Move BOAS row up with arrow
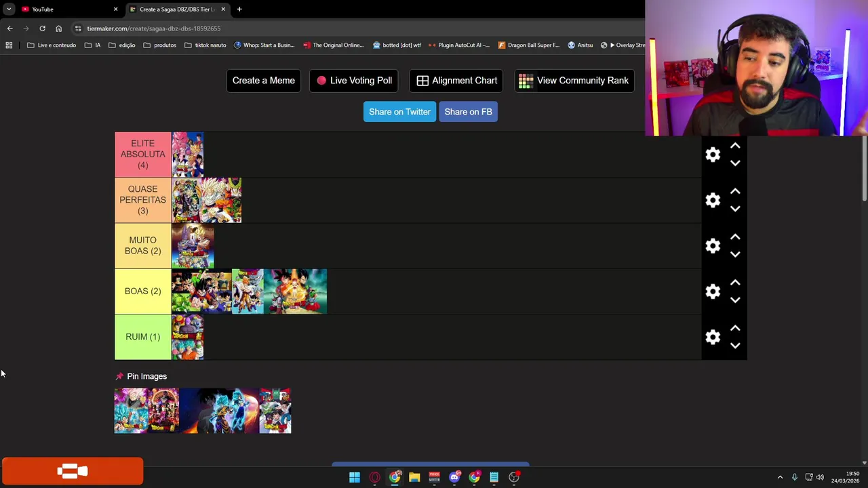This screenshot has width=868, height=488. tap(735, 283)
